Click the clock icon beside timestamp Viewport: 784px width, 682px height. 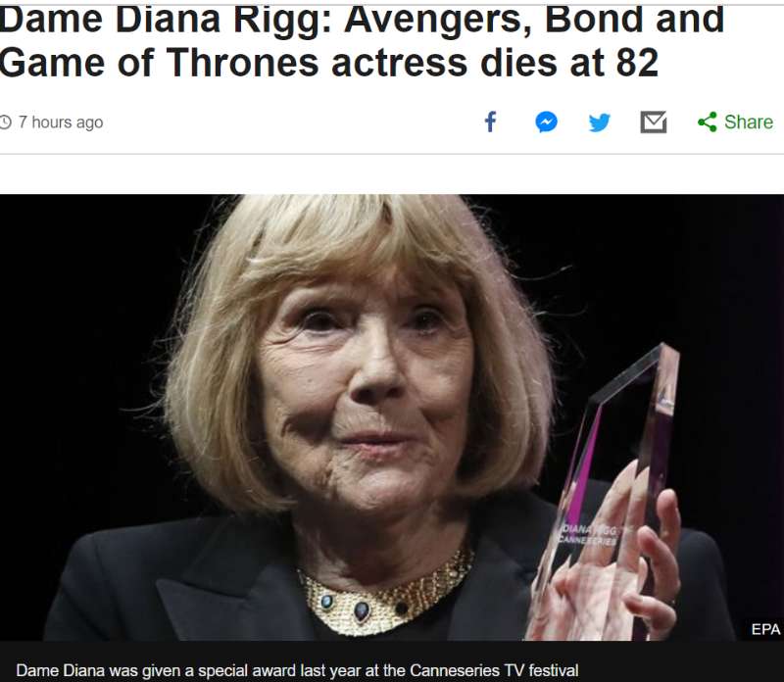click(5, 122)
